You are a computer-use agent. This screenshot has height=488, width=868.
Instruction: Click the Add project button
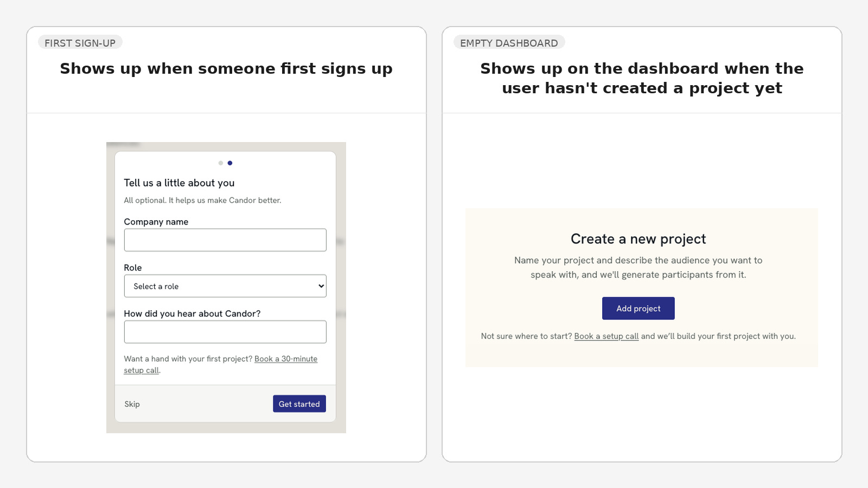tap(639, 309)
